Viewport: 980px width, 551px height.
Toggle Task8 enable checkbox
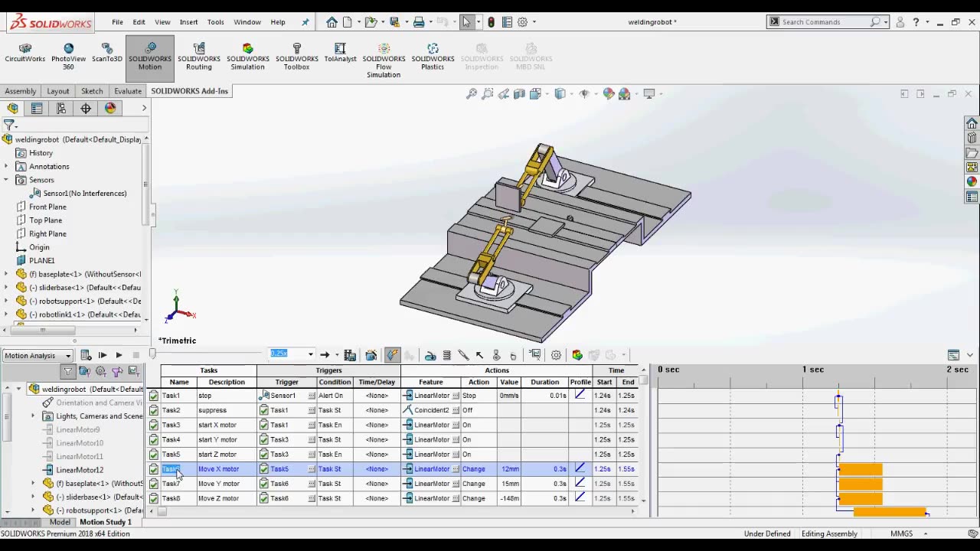coord(154,498)
